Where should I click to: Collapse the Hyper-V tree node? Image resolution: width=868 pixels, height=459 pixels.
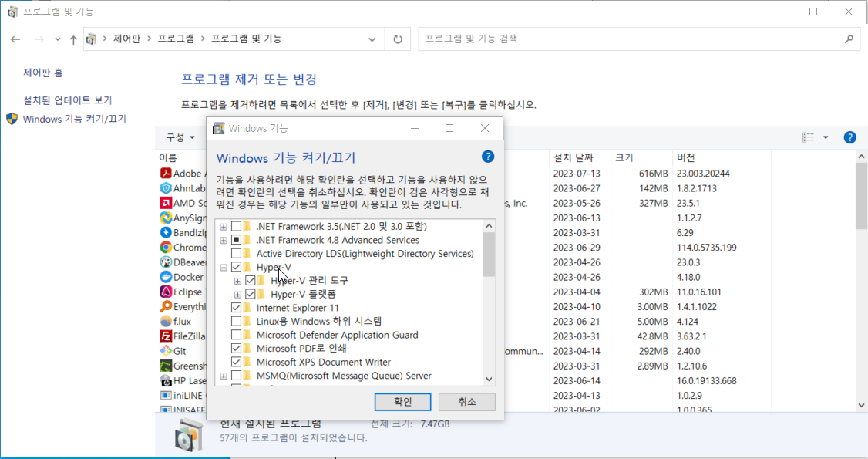pos(223,268)
